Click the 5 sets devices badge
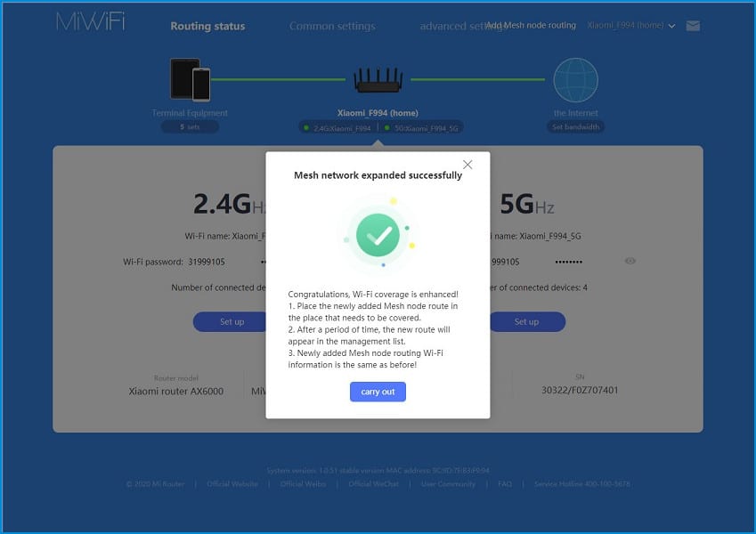 190,127
